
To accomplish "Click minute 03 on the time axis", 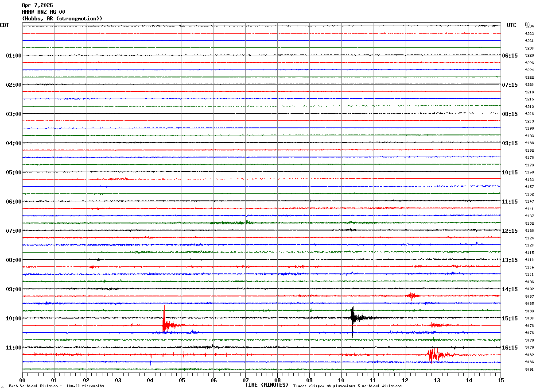I will click(x=118, y=380).
